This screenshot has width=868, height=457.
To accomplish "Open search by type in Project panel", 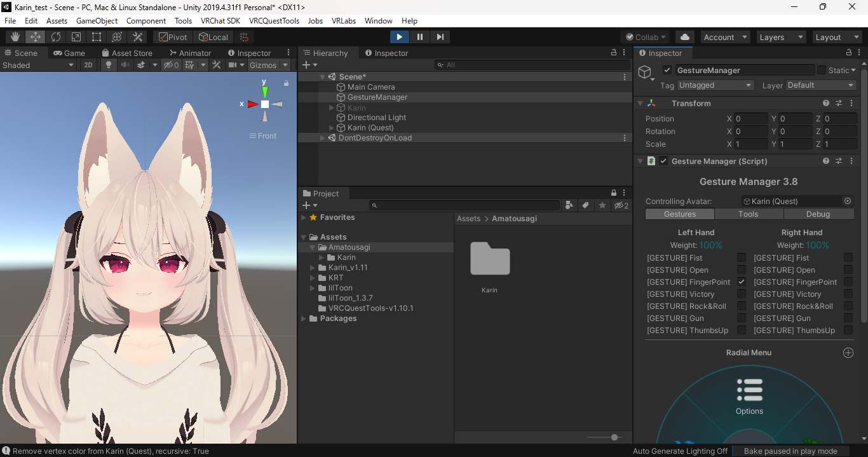I will 569,205.
